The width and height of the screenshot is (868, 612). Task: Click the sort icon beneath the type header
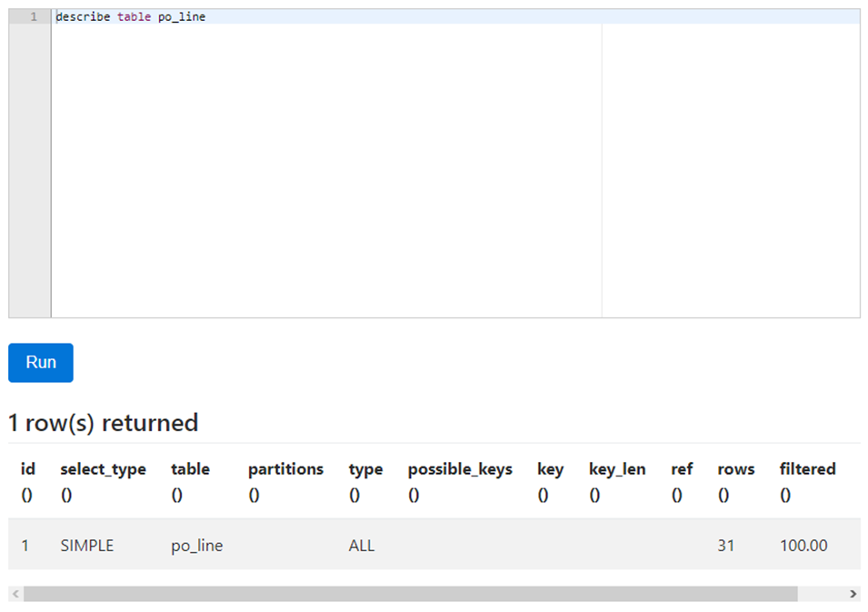coord(354,496)
